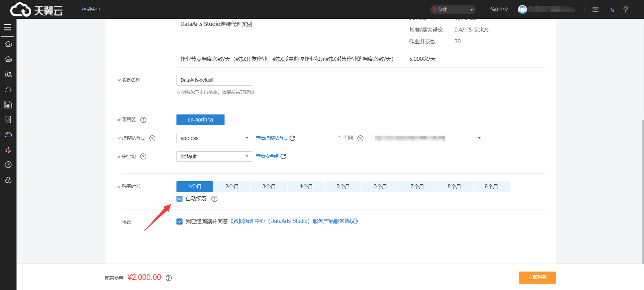Click the page vertical scrollbar
This screenshot has height=290, width=644.
(642, 191)
